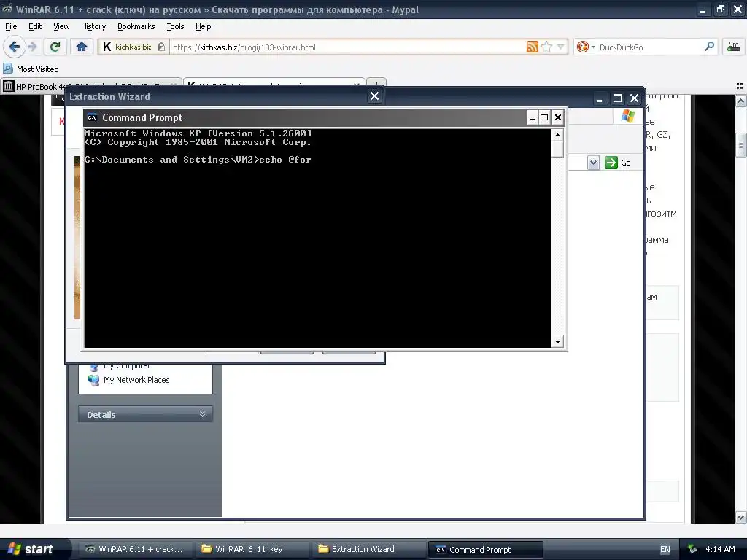Switch to WinRAR_6_11_key folder taskbar item
Image resolution: width=747 pixels, height=560 pixels.
252,549
